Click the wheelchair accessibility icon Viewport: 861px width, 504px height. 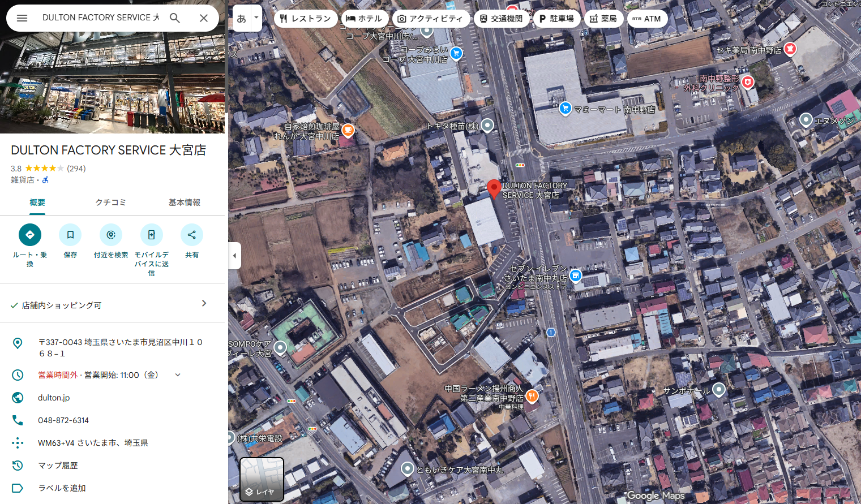tap(45, 180)
